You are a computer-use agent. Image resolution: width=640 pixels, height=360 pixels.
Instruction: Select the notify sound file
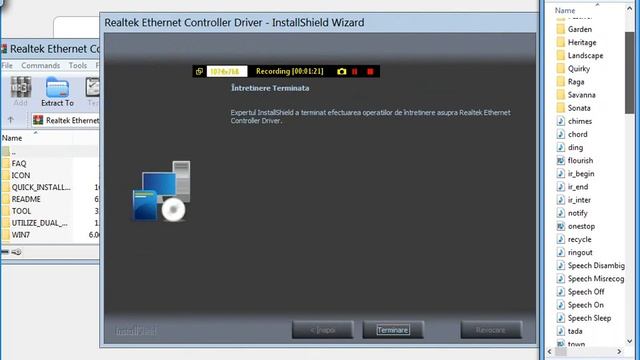pyautogui.click(x=578, y=213)
